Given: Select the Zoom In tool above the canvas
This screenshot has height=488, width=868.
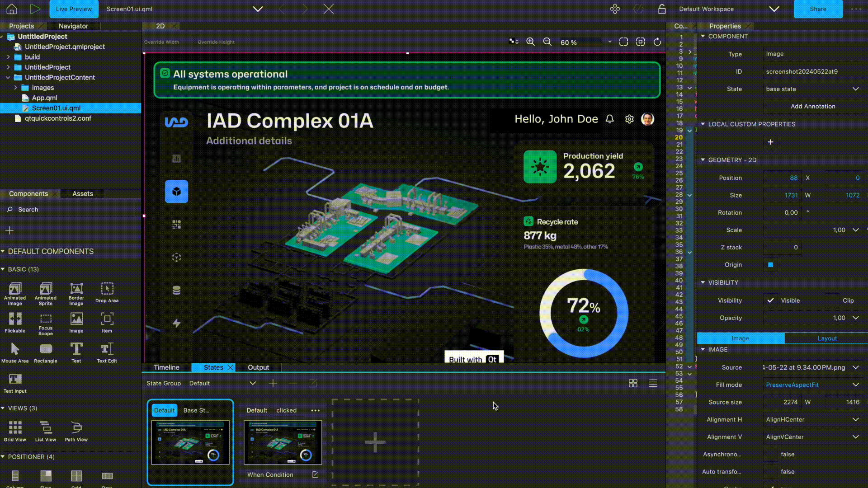Looking at the screenshot, I should coord(530,42).
